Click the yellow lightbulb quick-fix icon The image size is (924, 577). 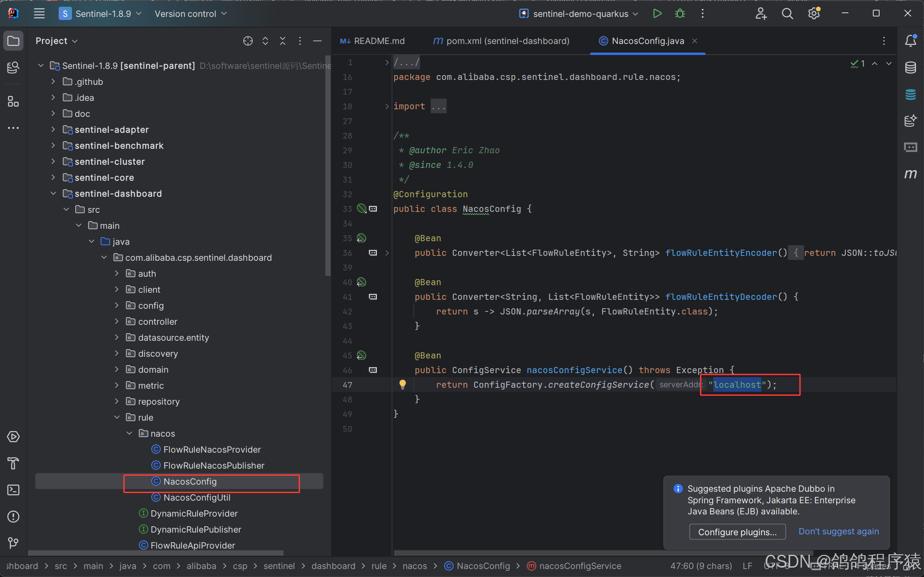point(403,384)
